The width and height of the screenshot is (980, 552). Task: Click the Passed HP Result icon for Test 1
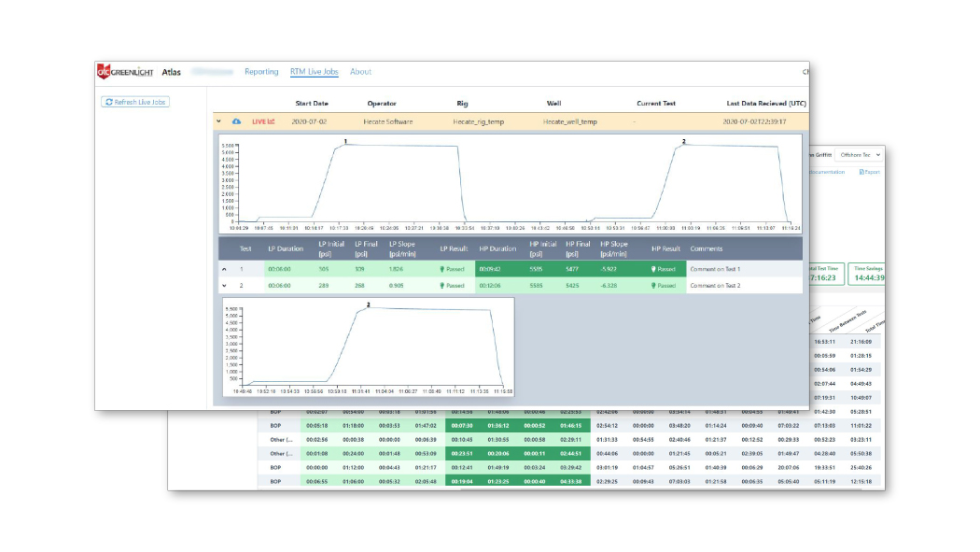tap(653, 269)
